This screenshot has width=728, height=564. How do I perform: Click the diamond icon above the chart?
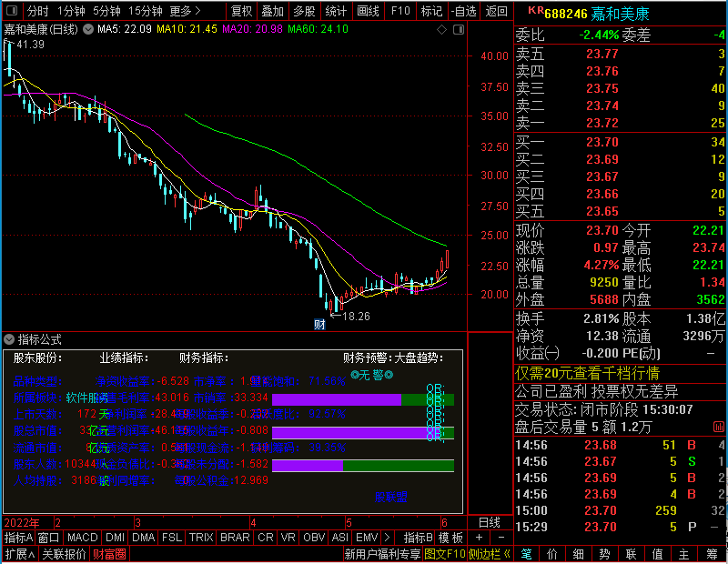point(442,30)
